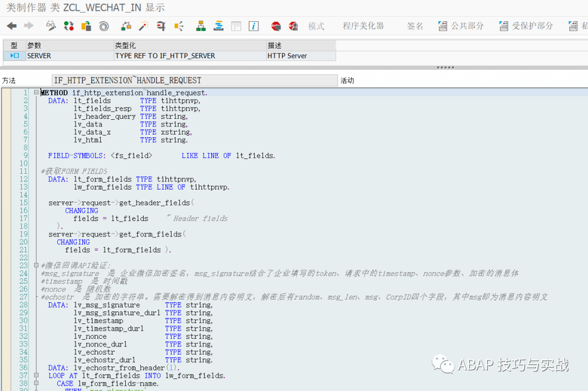The image size is (588, 391).
Task: Click the 'fields = lt_form_fields ).' line
Action: pos(118,250)
